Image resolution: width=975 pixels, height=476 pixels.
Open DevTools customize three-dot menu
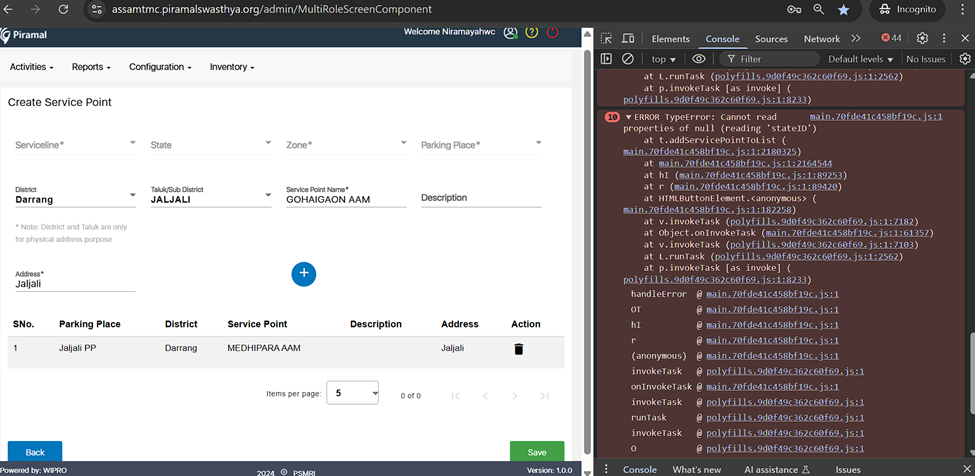click(945, 39)
